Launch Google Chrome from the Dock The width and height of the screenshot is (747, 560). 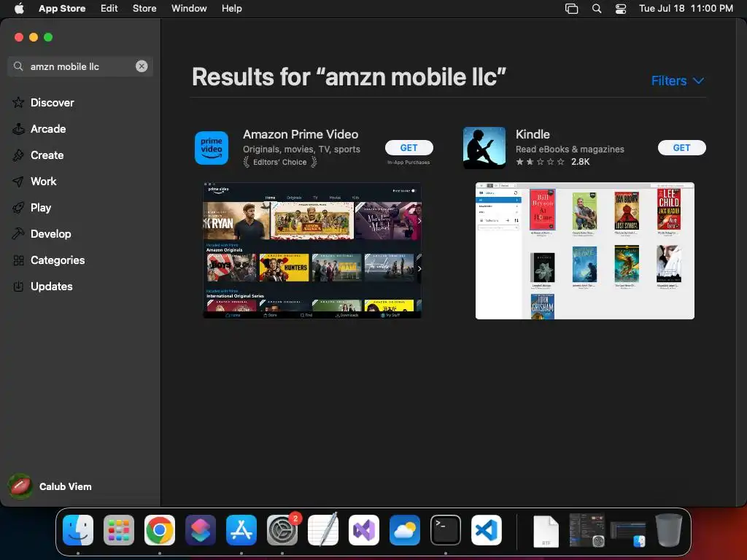(160, 529)
